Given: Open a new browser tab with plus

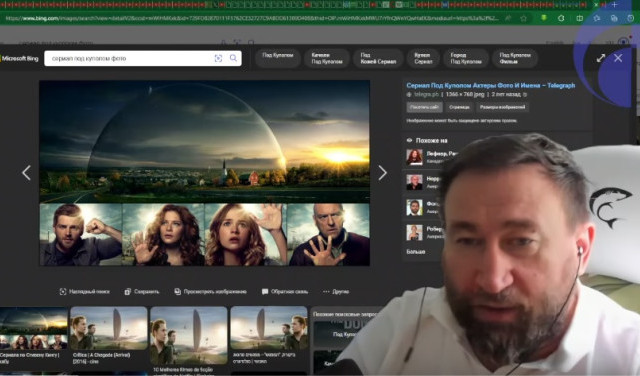Looking at the screenshot, I should 615,4.
